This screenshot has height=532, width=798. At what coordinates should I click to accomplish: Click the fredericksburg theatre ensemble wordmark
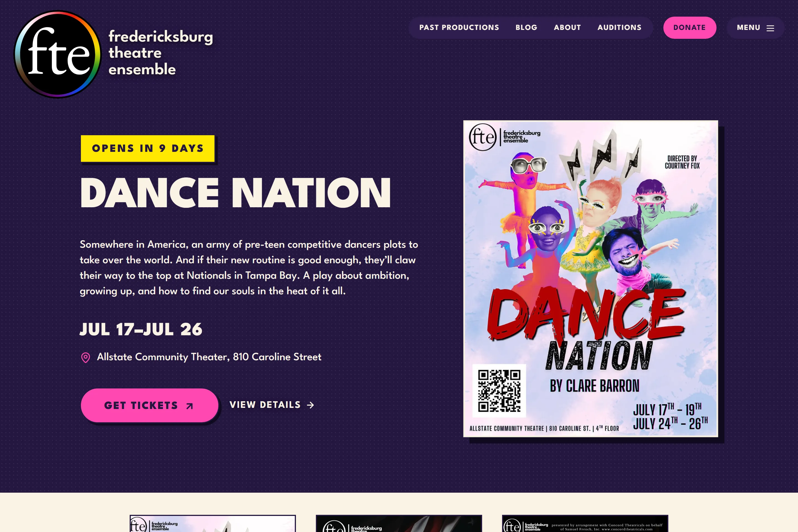pos(160,53)
